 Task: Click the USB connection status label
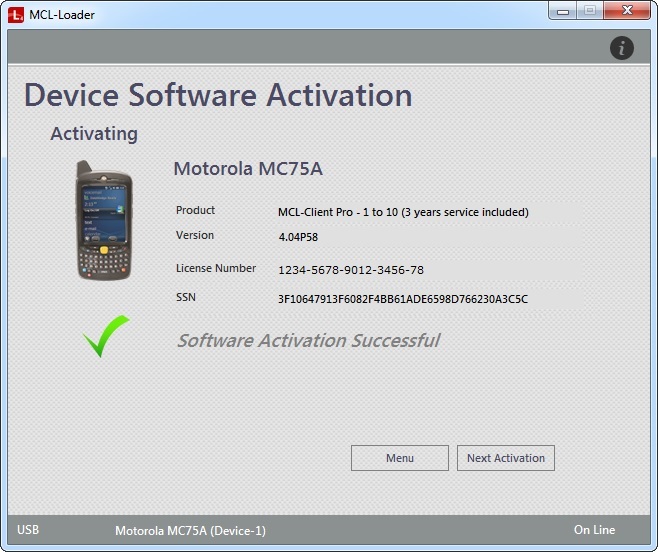coord(29,530)
